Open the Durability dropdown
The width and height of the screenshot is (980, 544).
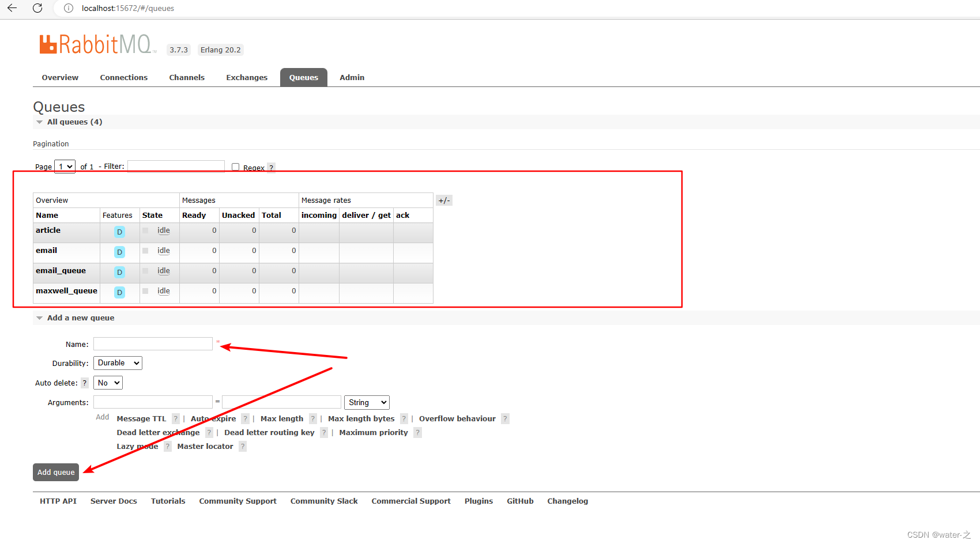[x=118, y=363]
